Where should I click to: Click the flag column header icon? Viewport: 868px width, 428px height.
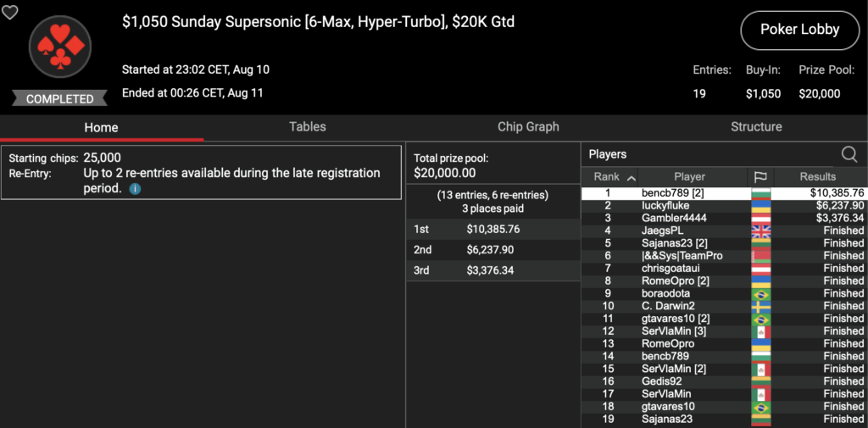coord(760,177)
